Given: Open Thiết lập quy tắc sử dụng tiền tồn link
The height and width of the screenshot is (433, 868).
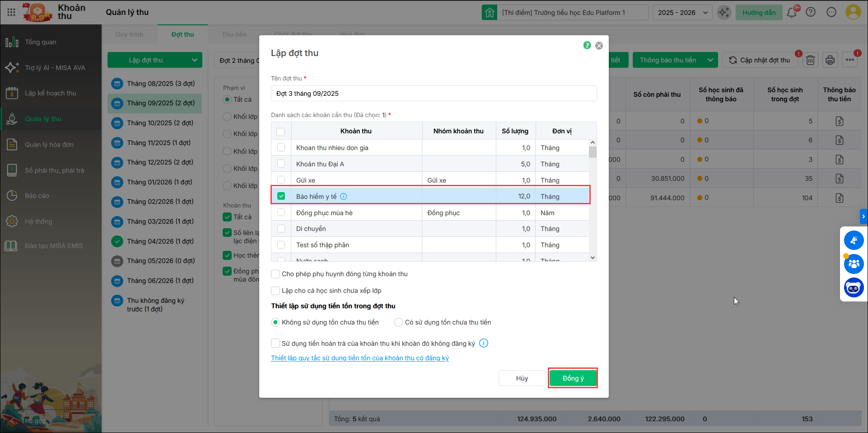Looking at the screenshot, I should tap(360, 358).
